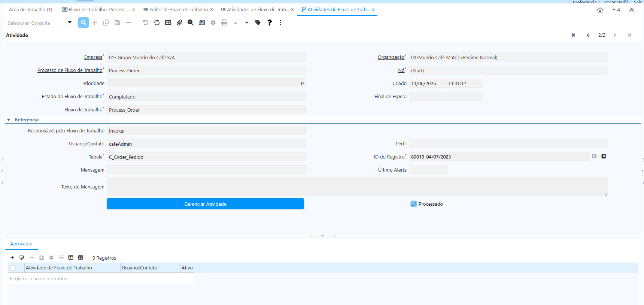Open the Selecionar Consulta dropdown

70,23
